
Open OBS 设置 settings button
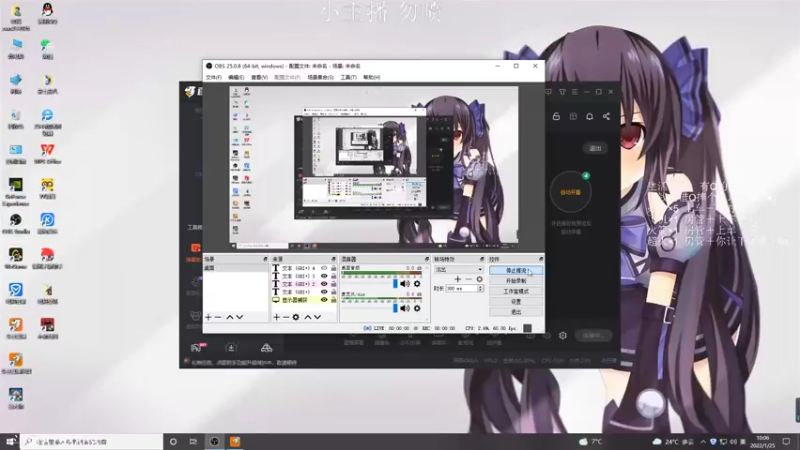point(516,302)
